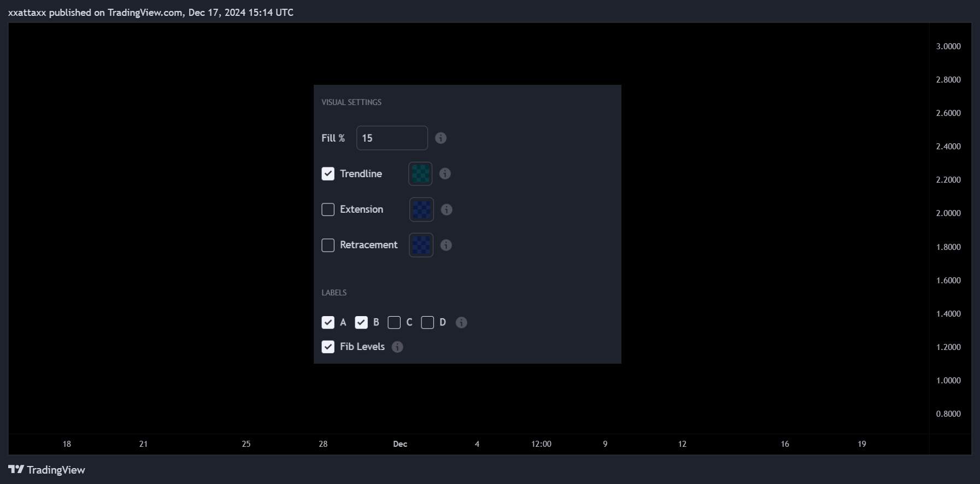Screen dimensions: 980x484
Task: Click the 19 date on time axis
Action: [862, 444]
